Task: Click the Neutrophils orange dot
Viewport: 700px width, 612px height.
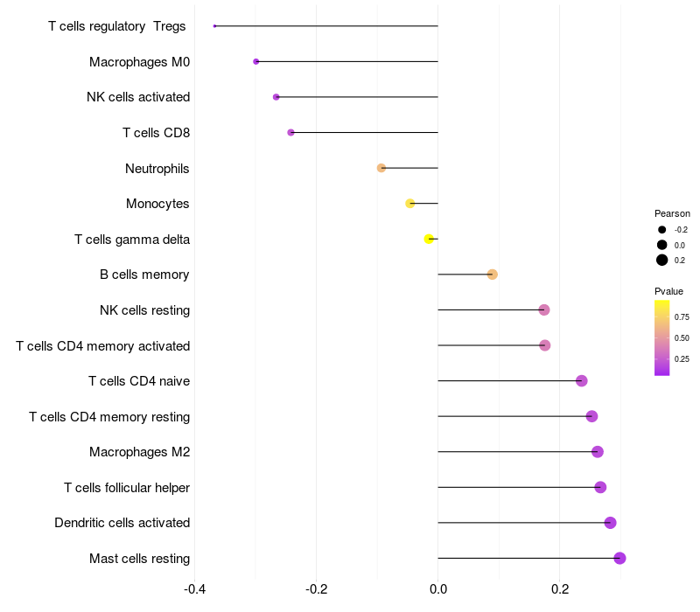Action: coord(381,168)
